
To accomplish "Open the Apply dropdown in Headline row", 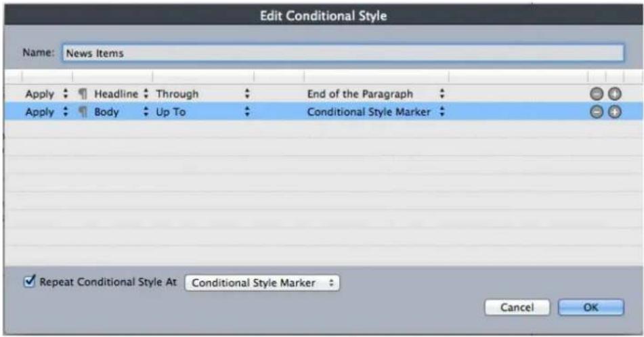I will 47,94.
